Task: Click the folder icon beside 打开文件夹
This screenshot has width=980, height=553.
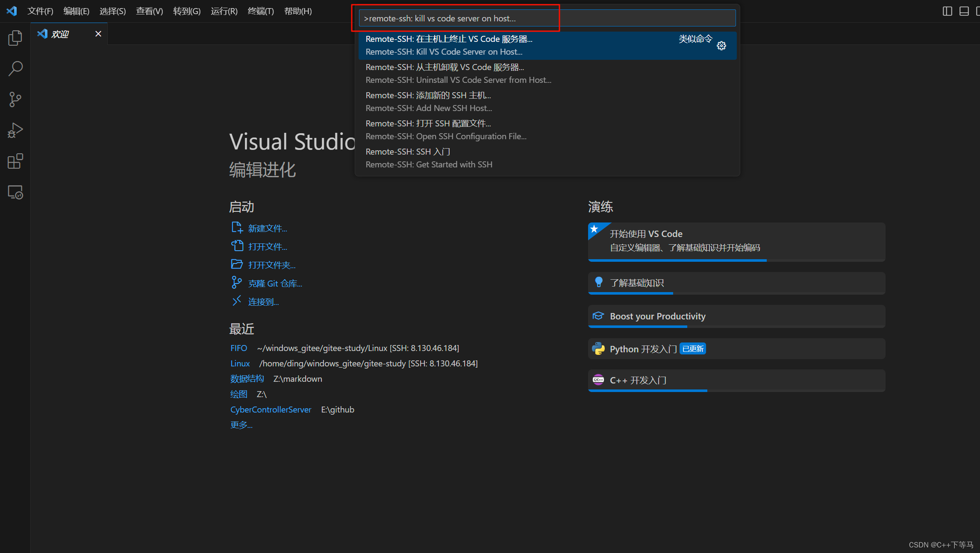Action: (x=237, y=264)
